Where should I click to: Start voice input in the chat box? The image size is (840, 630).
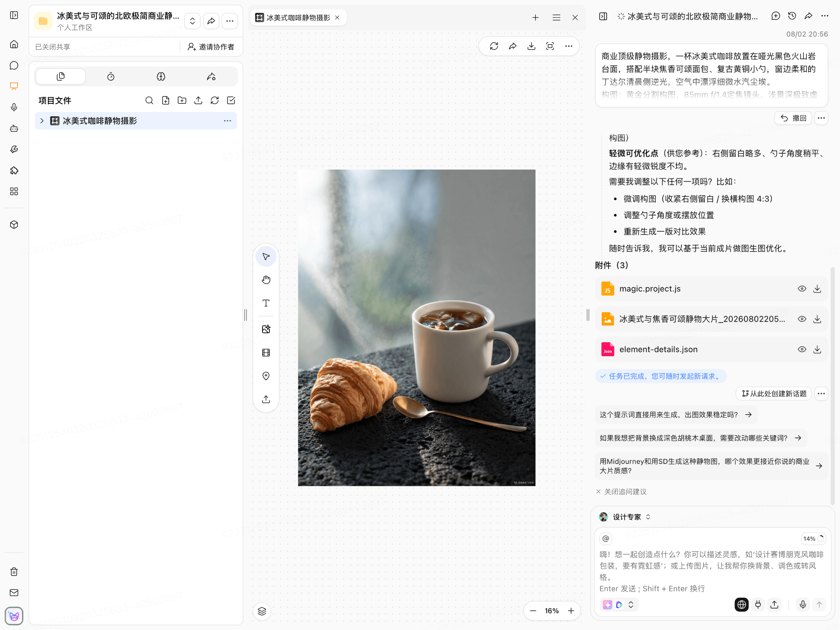[803, 604]
